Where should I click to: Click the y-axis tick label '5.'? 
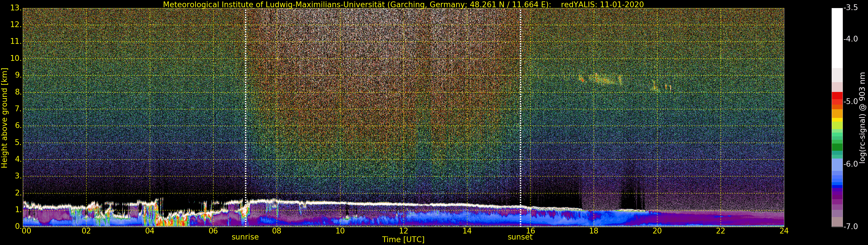[x=18, y=143]
